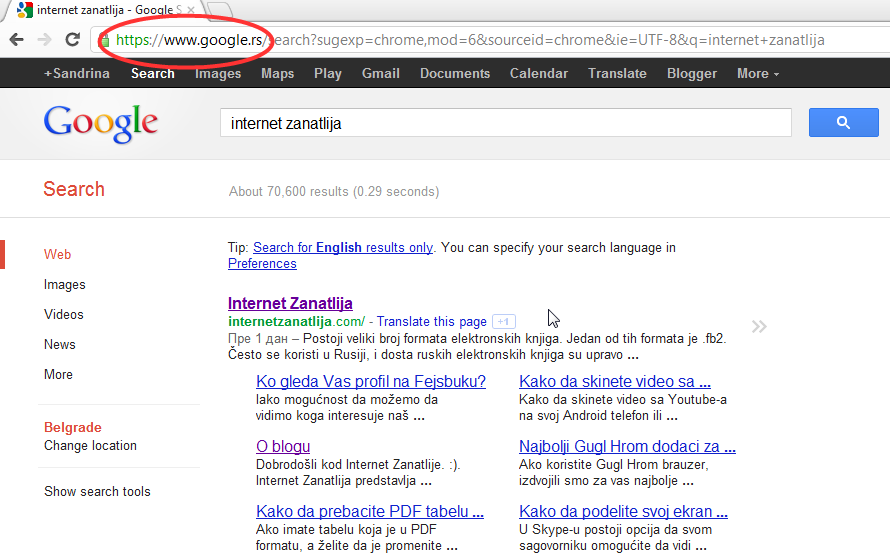Open +Sandrina profile in the black bar

click(x=77, y=74)
